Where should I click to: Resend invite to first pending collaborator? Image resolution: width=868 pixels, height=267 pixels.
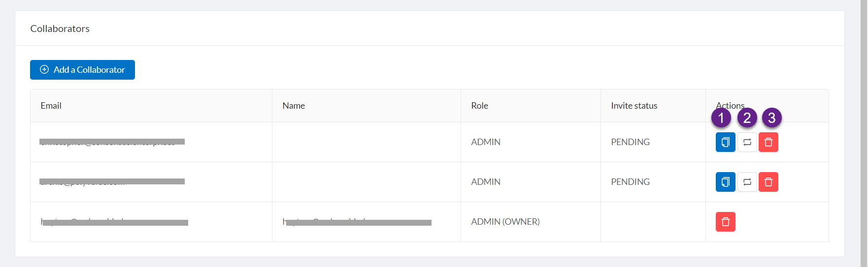pos(747,142)
